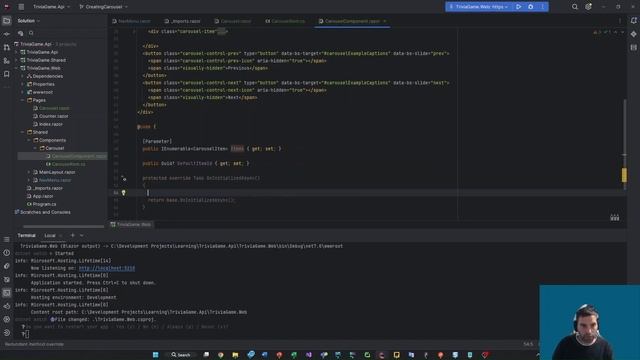Open the CreatingCarousel git branch dropdown
The image size is (640, 360).
104,7
